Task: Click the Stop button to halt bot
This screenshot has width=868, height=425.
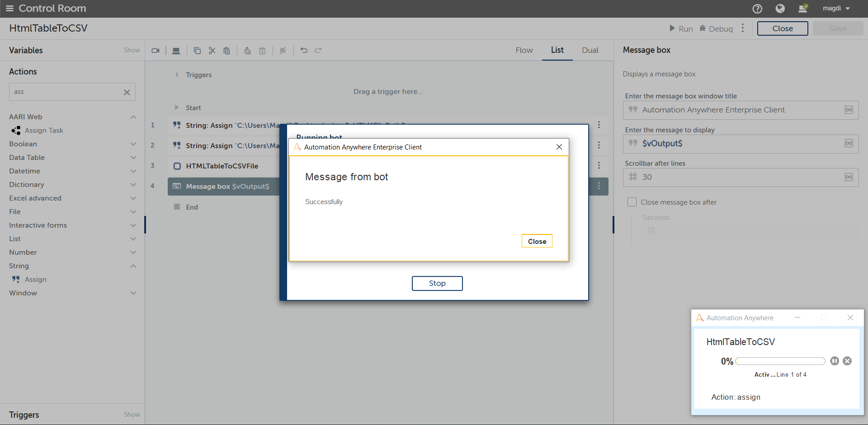Action: coord(437,283)
